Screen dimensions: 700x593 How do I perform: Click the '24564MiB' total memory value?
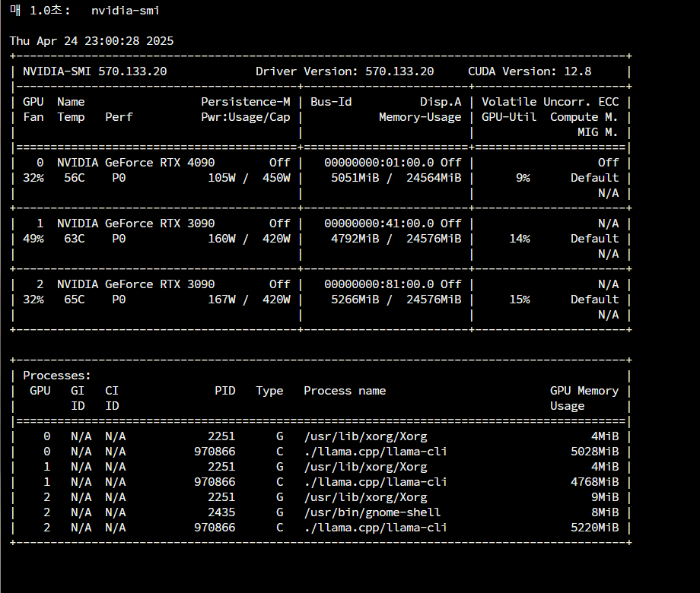pos(434,178)
